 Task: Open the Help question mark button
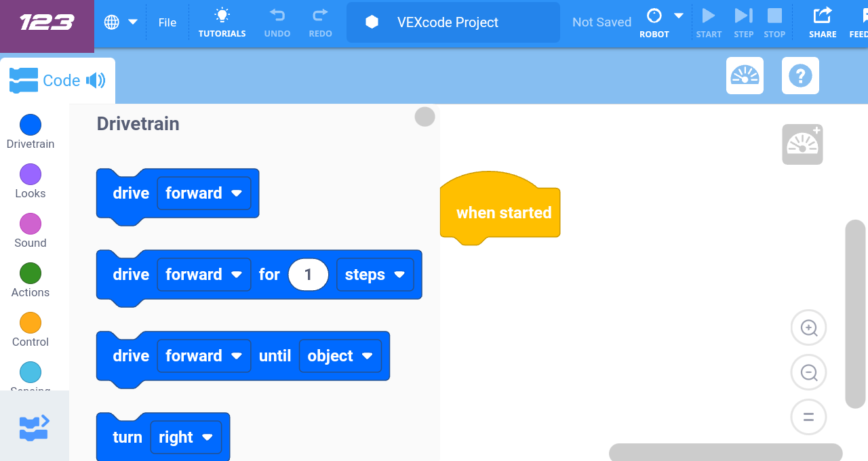(800, 75)
